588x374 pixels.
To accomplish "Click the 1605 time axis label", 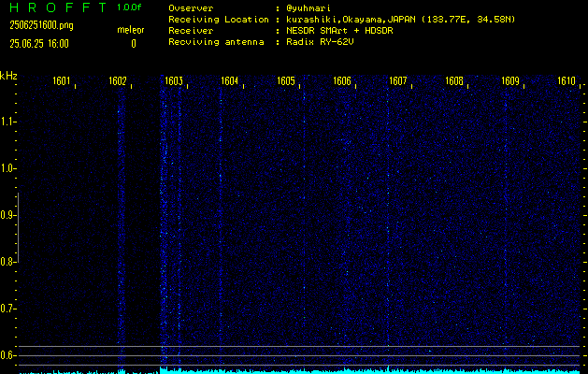I will [x=286, y=80].
